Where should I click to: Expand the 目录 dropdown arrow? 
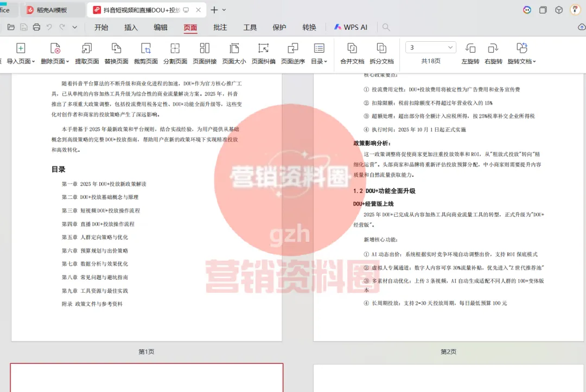tap(326, 62)
